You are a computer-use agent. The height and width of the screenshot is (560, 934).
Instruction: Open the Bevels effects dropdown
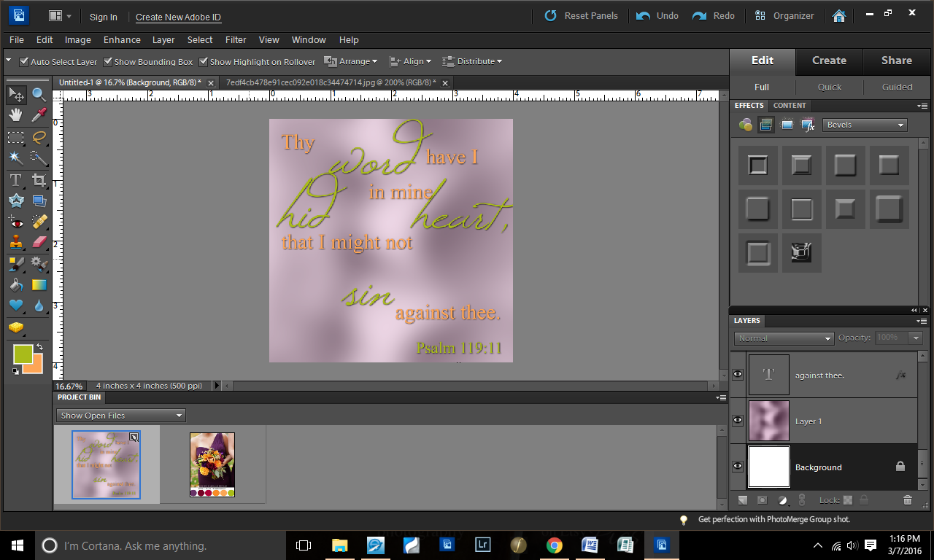click(x=864, y=125)
